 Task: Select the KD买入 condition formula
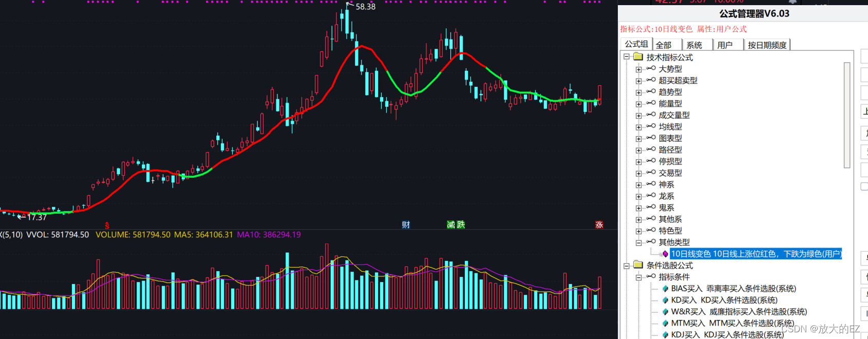[x=724, y=300]
